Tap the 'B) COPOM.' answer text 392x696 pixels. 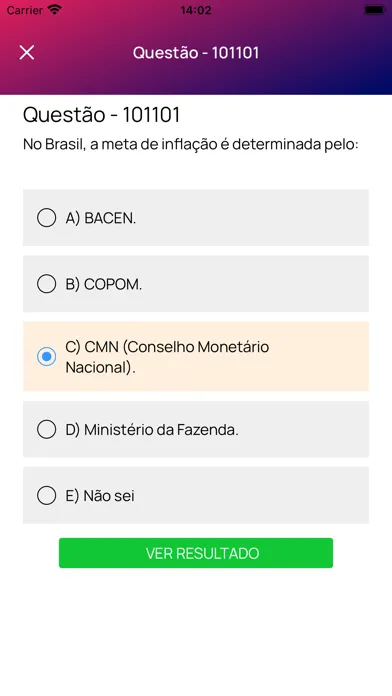[x=104, y=284]
